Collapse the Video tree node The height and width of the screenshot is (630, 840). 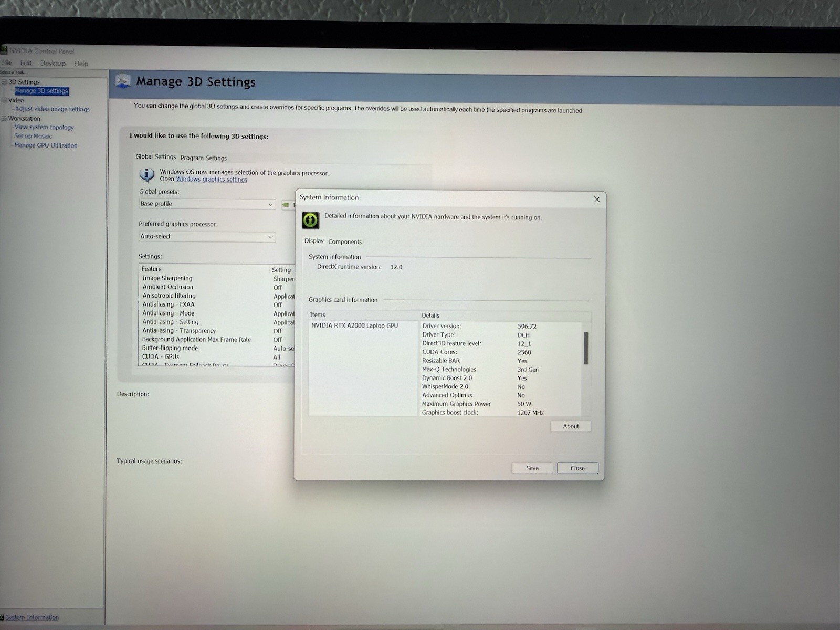point(4,100)
